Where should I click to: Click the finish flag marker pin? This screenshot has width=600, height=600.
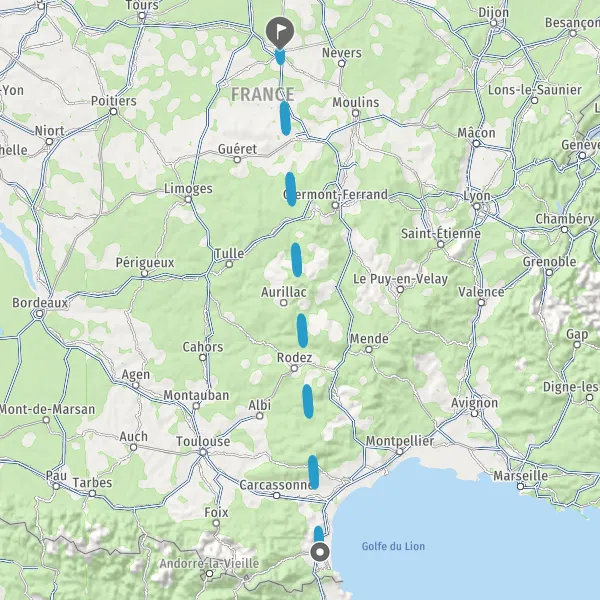pyautogui.click(x=280, y=33)
